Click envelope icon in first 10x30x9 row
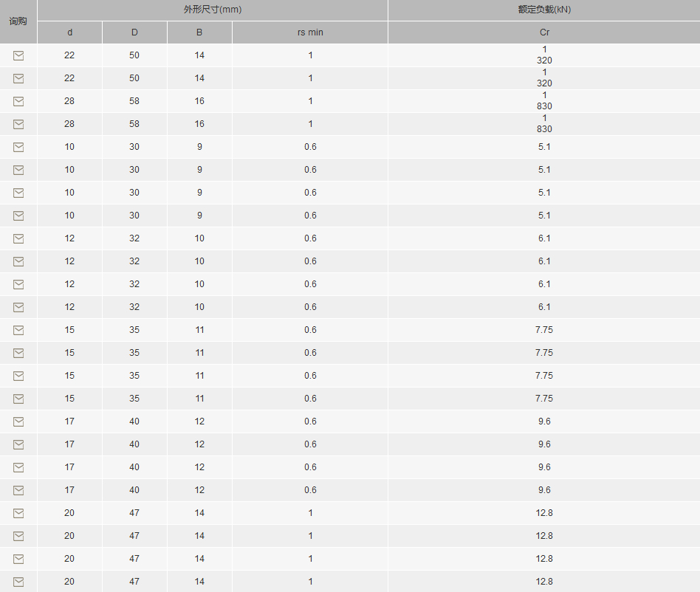Viewport: 700px width, 592px height. [x=18, y=147]
